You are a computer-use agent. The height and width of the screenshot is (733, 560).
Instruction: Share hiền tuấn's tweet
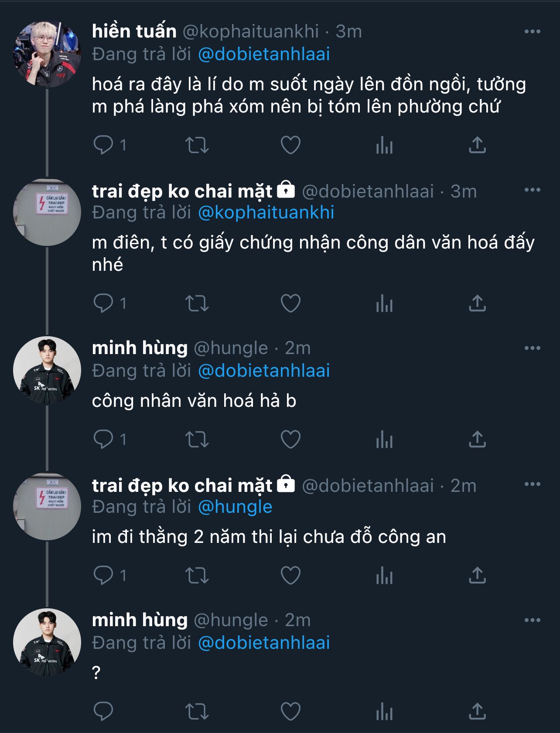coord(477,145)
